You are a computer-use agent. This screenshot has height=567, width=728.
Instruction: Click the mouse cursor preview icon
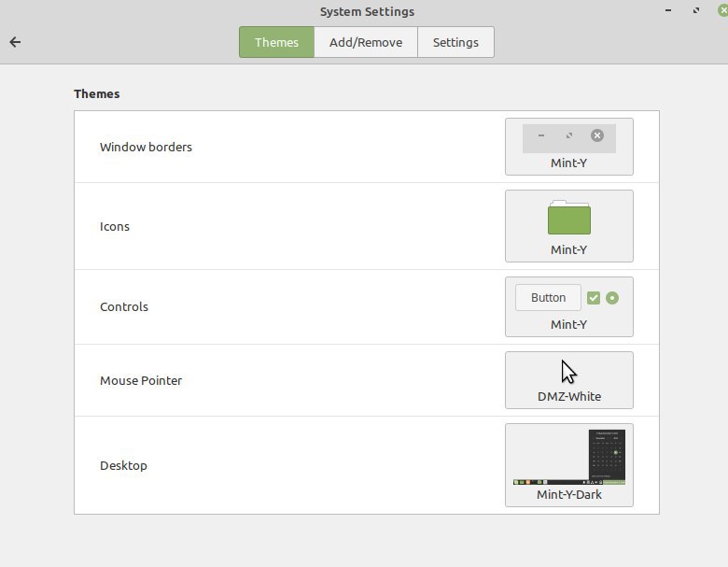tap(568, 372)
